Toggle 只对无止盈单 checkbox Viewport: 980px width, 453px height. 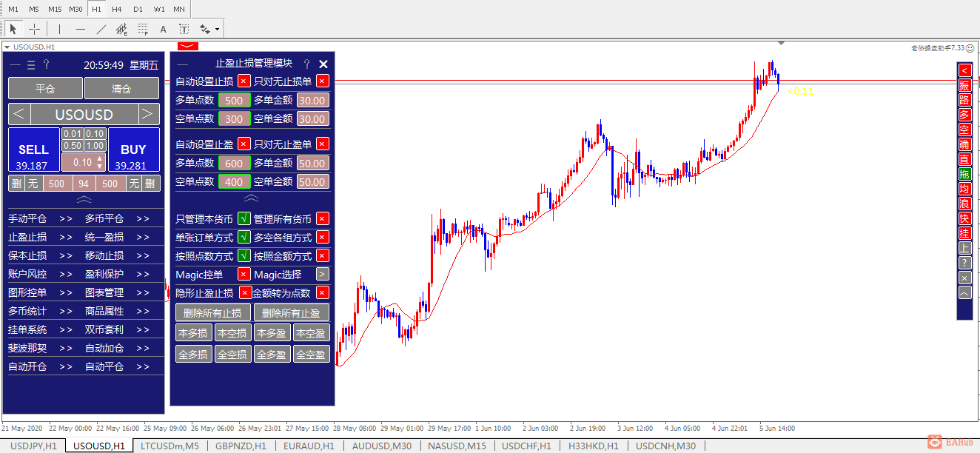(323, 144)
